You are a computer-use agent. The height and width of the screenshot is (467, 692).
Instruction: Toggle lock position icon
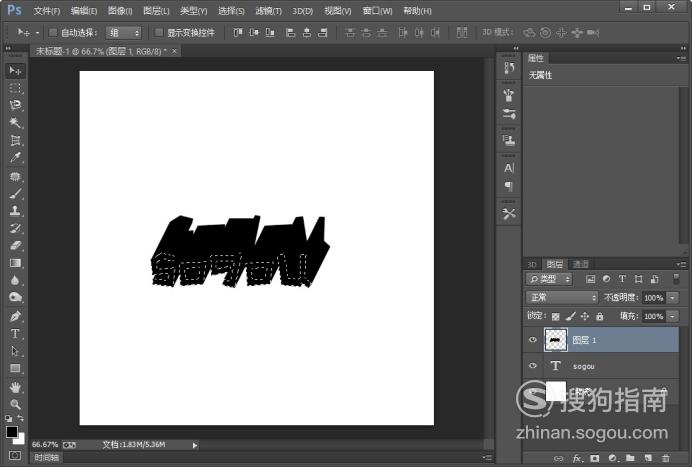pyautogui.click(x=585, y=316)
